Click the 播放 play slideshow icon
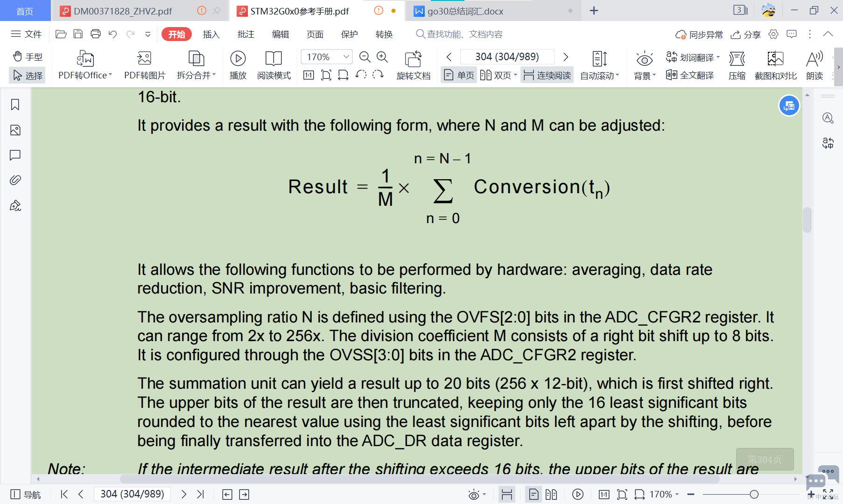 pyautogui.click(x=238, y=65)
